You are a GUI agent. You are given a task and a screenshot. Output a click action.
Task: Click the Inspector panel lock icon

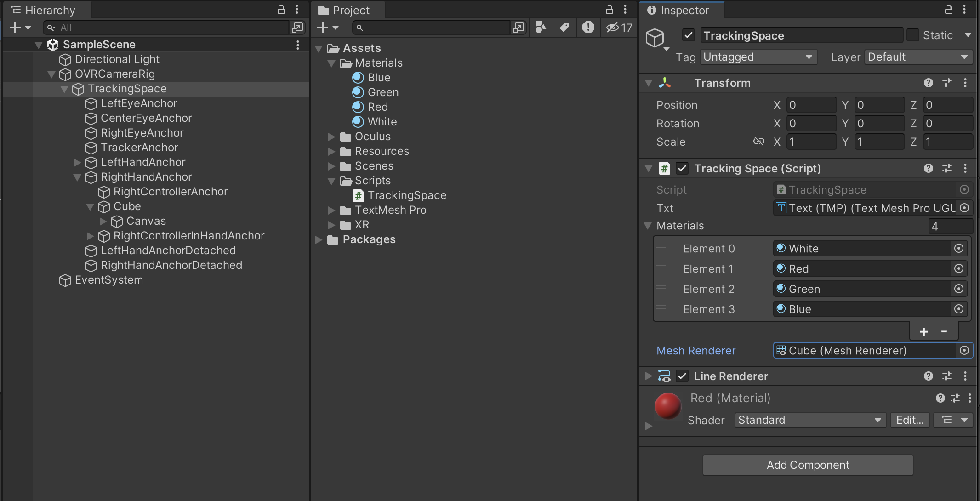click(948, 10)
